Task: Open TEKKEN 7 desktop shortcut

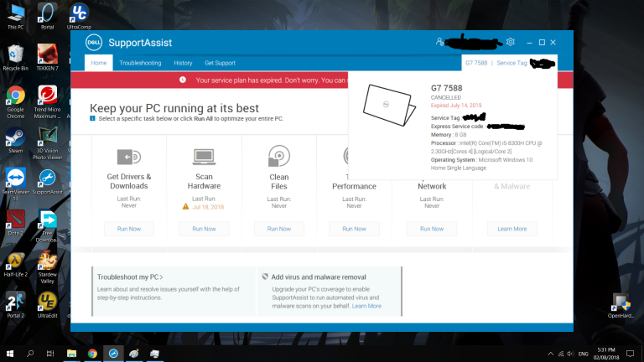Action: (x=47, y=58)
